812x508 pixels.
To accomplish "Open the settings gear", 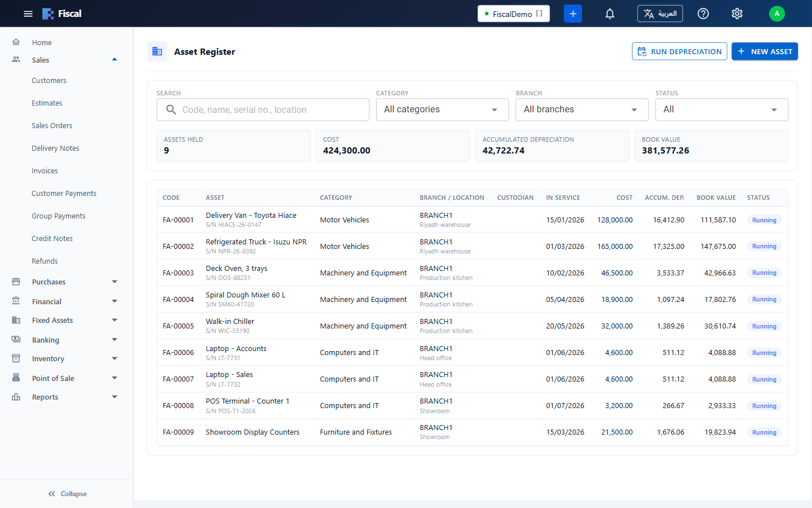I will coord(737,14).
